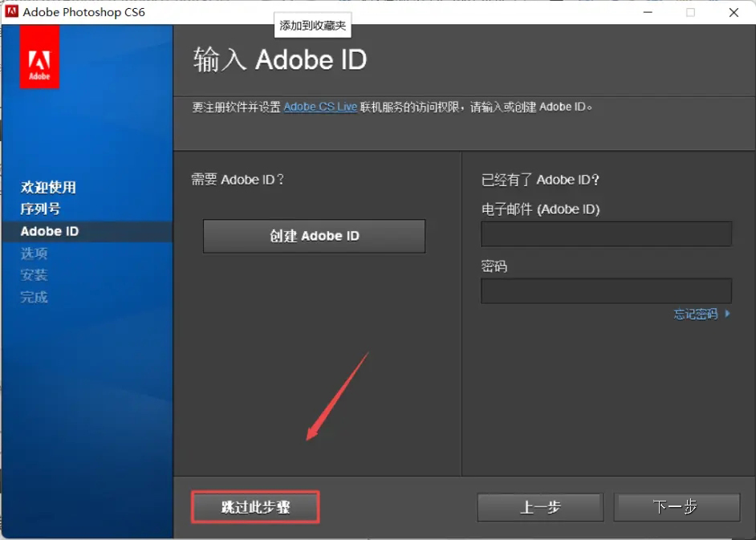The height and width of the screenshot is (540, 756).
Task: Minimize the installer window
Action: click(647, 12)
